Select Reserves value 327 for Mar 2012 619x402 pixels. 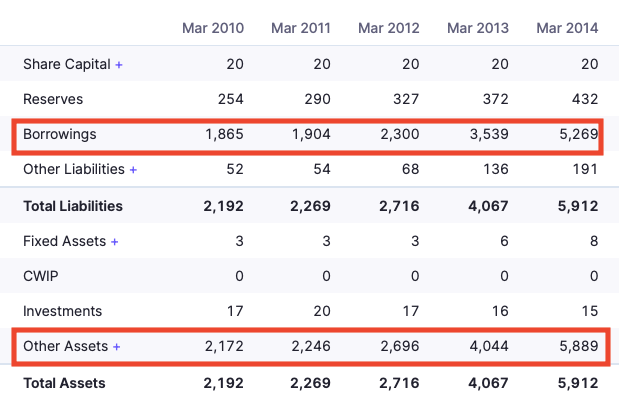pyautogui.click(x=406, y=99)
